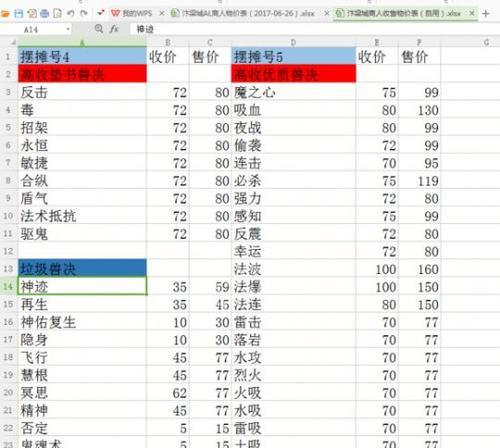Click the open folder icon in toolbar
Screen dimensions: 500x448
[5, 14]
